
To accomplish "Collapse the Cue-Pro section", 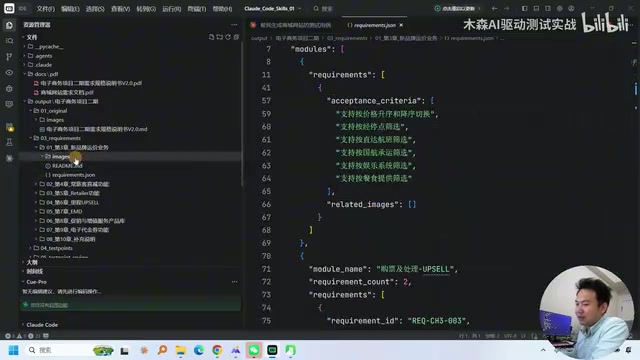I will 36,282.
